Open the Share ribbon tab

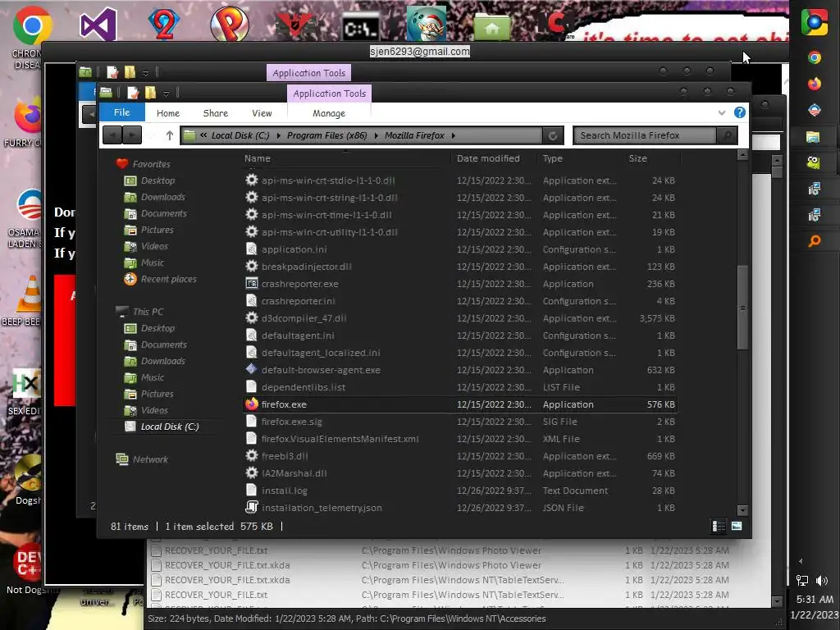pos(216,113)
